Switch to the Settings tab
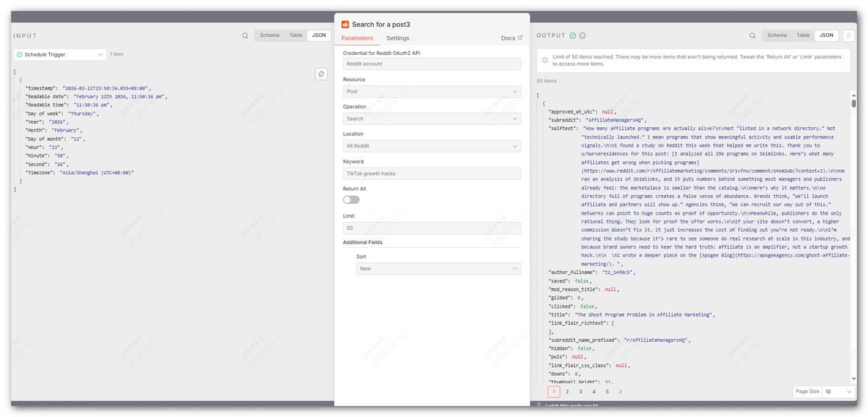 [398, 38]
